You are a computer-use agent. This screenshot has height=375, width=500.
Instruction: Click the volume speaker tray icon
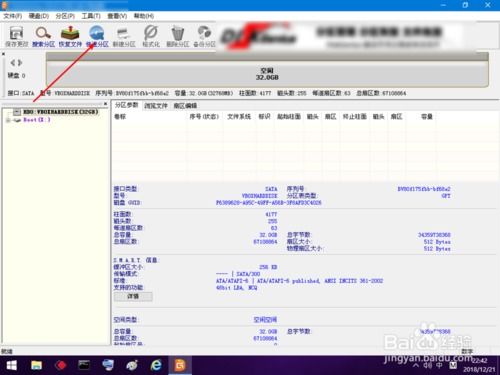(x=428, y=366)
